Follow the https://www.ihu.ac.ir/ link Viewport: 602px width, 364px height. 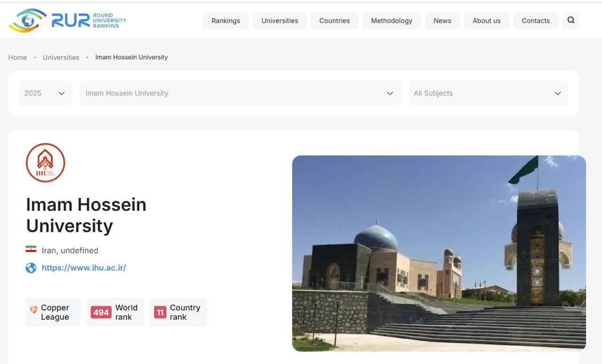[83, 267]
